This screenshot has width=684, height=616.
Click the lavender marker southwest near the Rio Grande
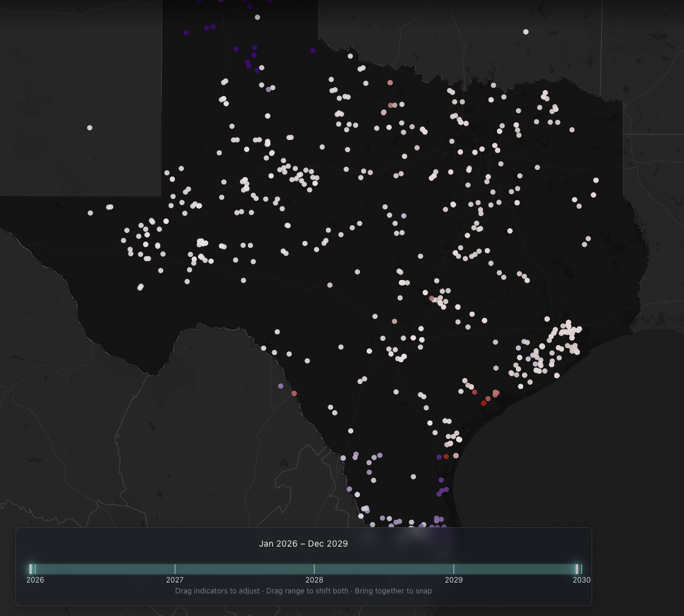click(281, 385)
